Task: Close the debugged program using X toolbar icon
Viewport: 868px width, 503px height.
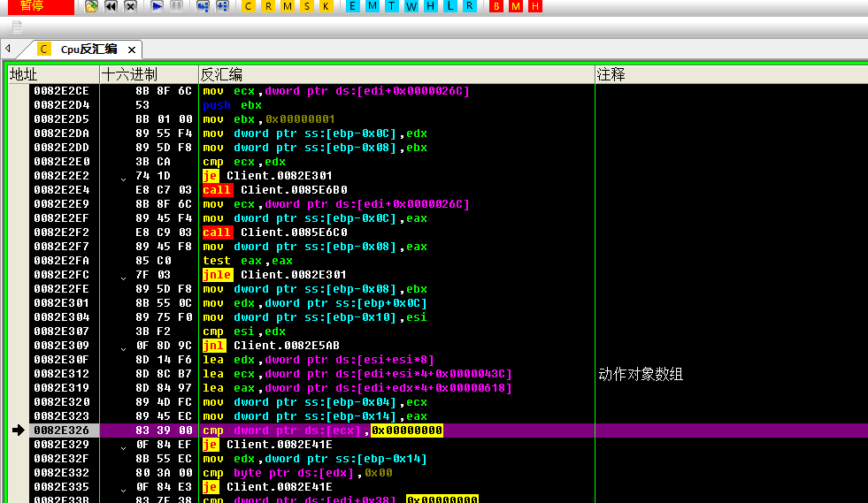Action: (x=131, y=6)
